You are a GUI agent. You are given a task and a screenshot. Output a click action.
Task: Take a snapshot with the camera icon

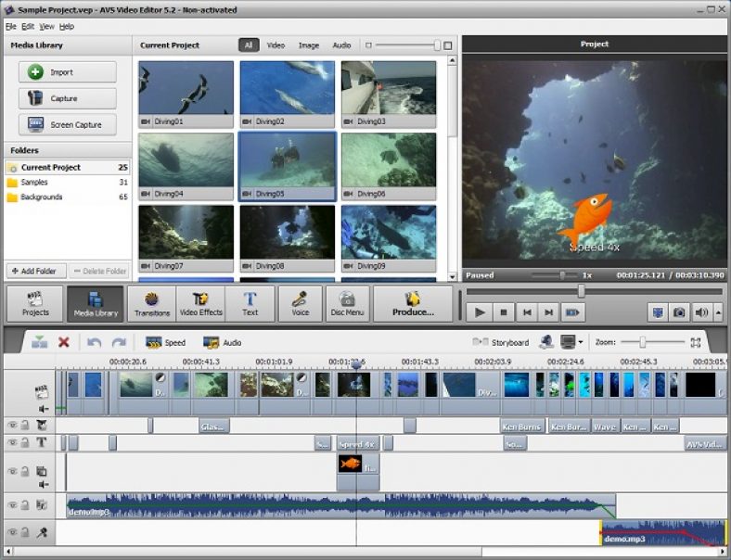pyautogui.click(x=679, y=312)
